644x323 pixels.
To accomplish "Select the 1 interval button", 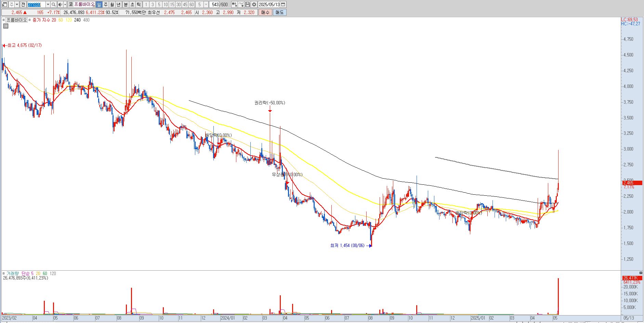I will [x=146, y=4].
